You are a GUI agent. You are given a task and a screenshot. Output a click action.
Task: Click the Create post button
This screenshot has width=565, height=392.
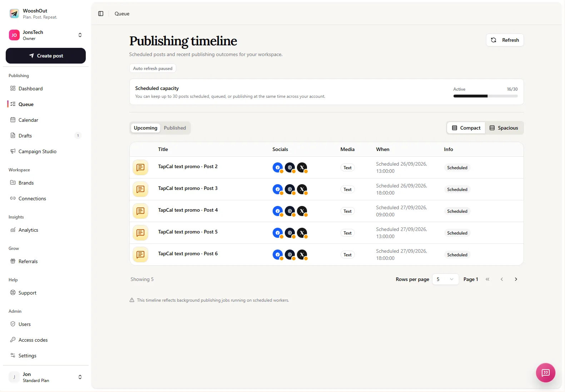(x=46, y=56)
